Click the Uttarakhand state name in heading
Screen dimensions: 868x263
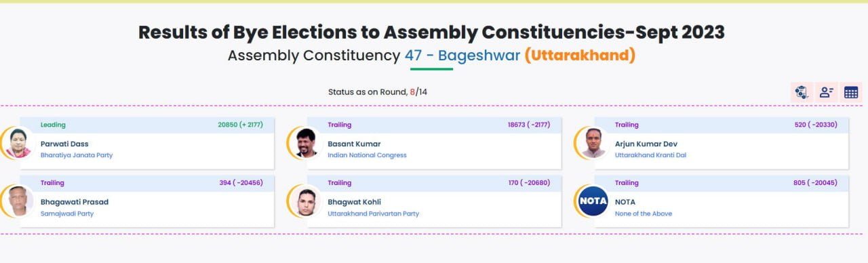click(x=580, y=56)
